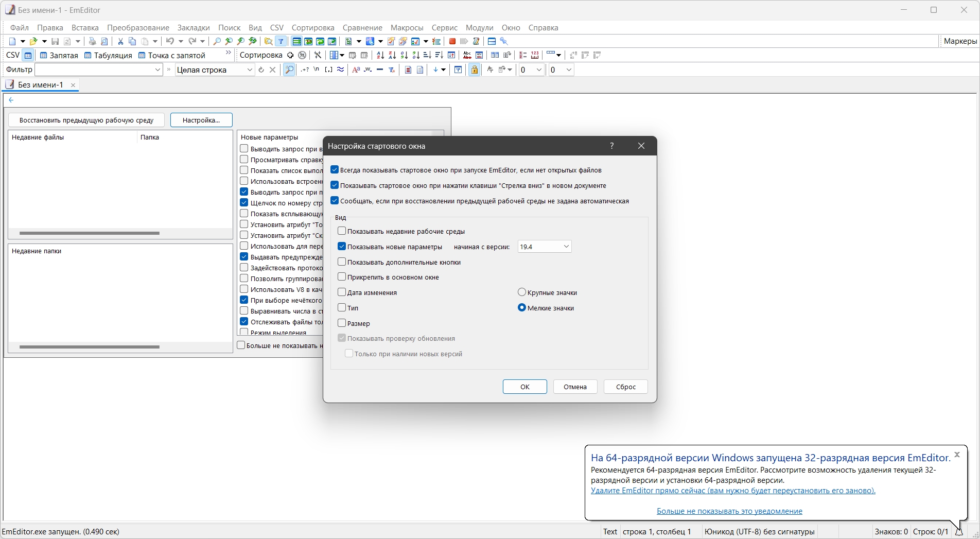Open the first '0' filter dropdown

[x=531, y=69]
